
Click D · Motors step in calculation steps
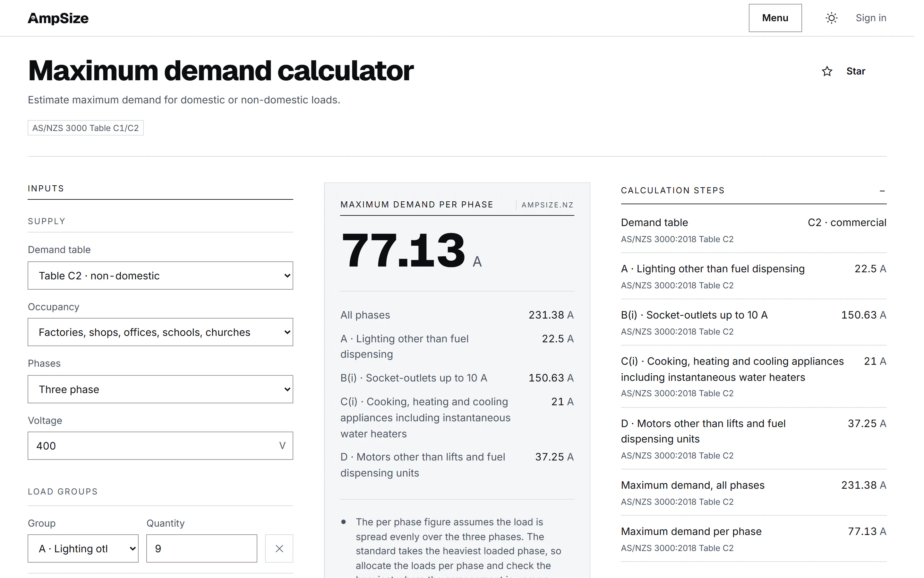tap(703, 431)
